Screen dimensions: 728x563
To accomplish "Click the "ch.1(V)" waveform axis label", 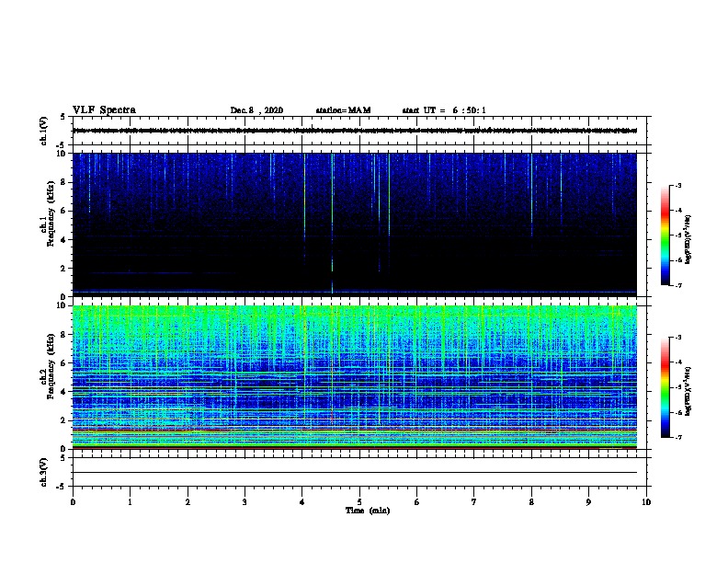I will [44, 131].
